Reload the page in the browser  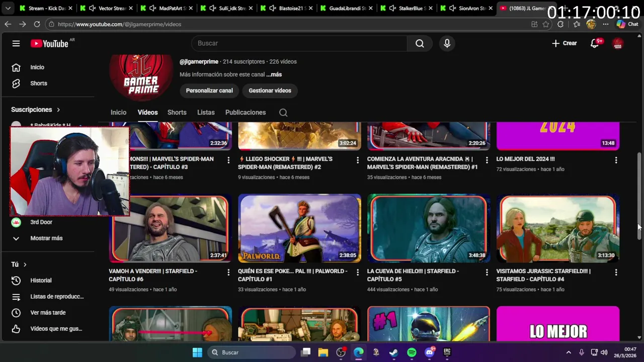[37, 24]
